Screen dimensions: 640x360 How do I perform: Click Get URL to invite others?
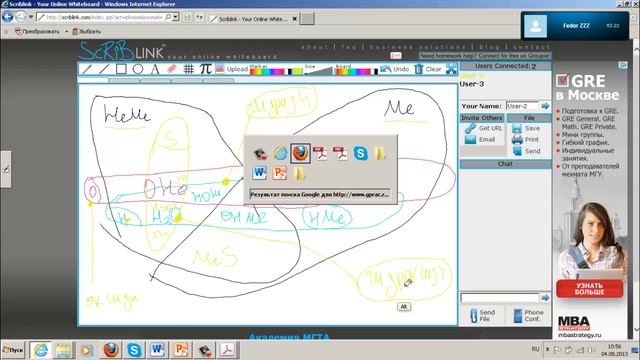(x=484, y=128)
